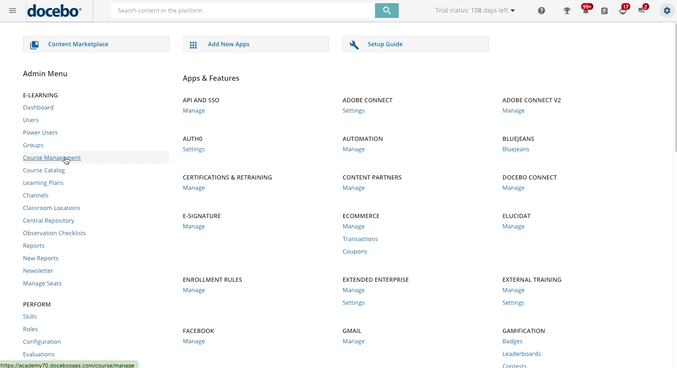The height and width of the screenshot is (368, 677).
Task: Open Configuration under Perform
Action: [x=42, y=342]
